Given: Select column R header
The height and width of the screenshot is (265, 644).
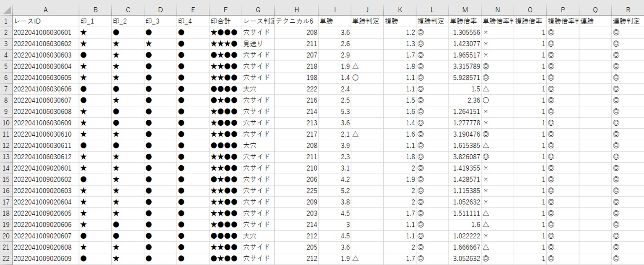Looking at the screenshot, I should coord(627,10).
